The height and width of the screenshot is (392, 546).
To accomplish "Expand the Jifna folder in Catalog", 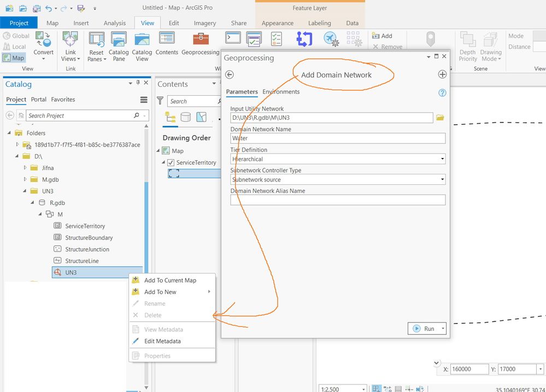I will [x=25, y=168].
